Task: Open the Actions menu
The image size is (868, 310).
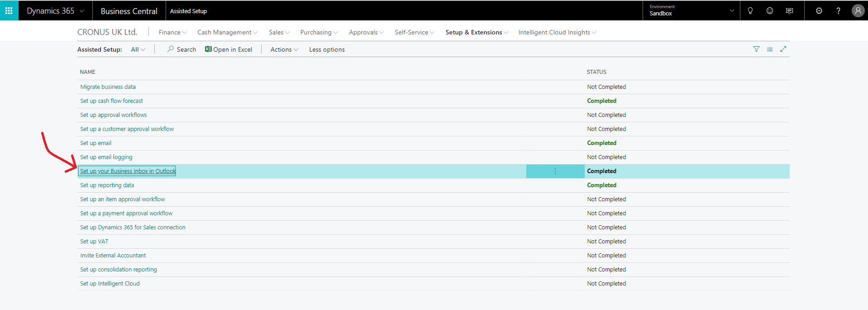Action: click(284, 49)
